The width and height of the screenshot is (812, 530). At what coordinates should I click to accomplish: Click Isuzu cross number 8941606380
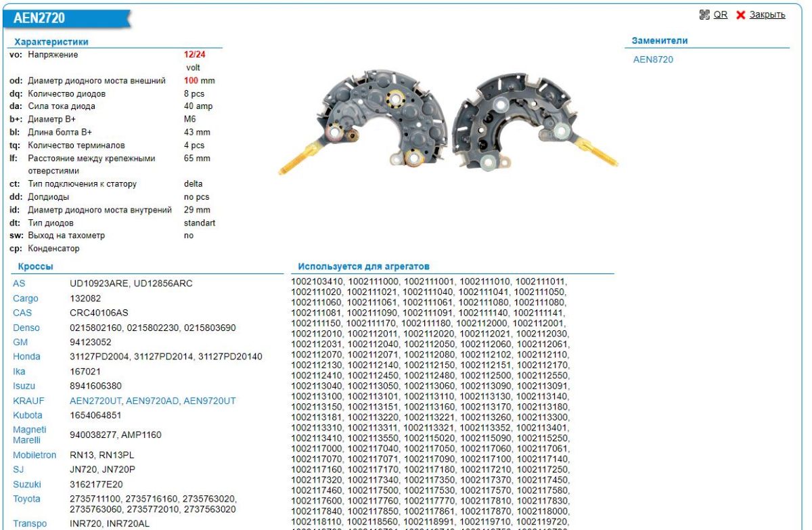(95, 386)
